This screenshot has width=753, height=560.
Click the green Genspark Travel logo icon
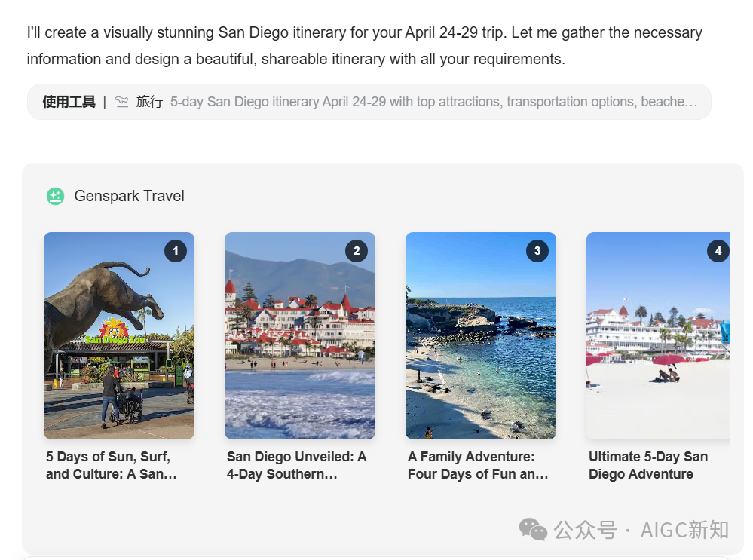(55, 196)
